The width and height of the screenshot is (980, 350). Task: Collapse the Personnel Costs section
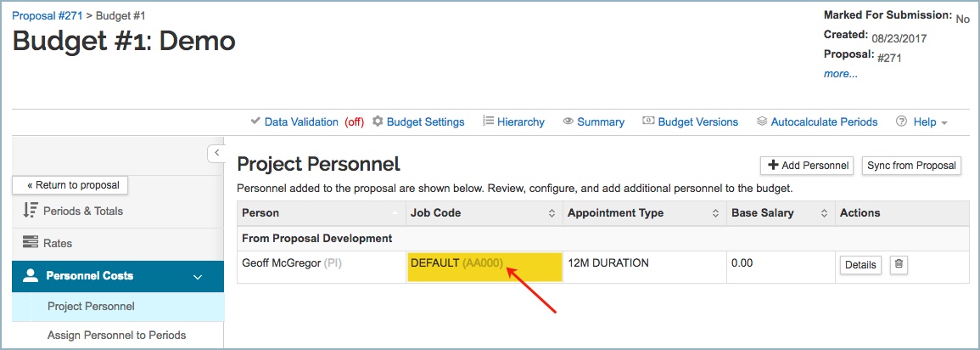pos(198,276)
